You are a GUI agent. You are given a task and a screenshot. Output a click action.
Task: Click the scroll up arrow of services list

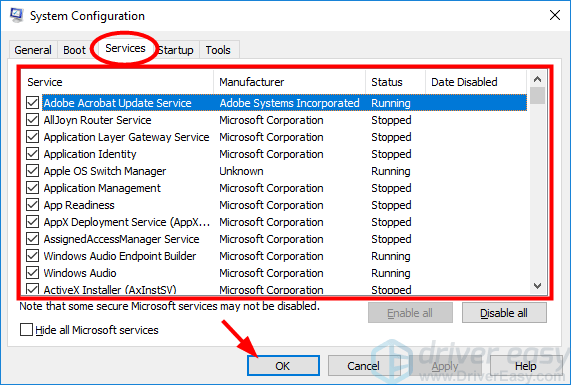[537, 79]
